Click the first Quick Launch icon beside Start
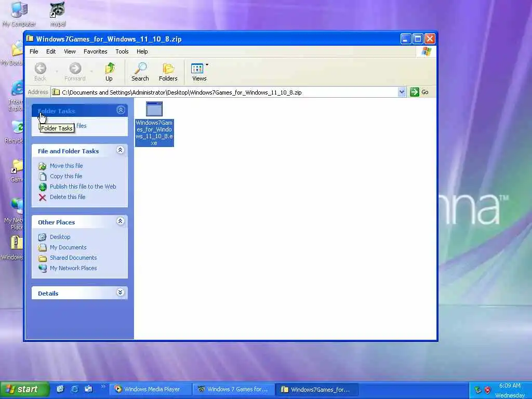Image resolution: width=532 pixels, height=399 pixels. pyautogui.click(x=60, y=389)
